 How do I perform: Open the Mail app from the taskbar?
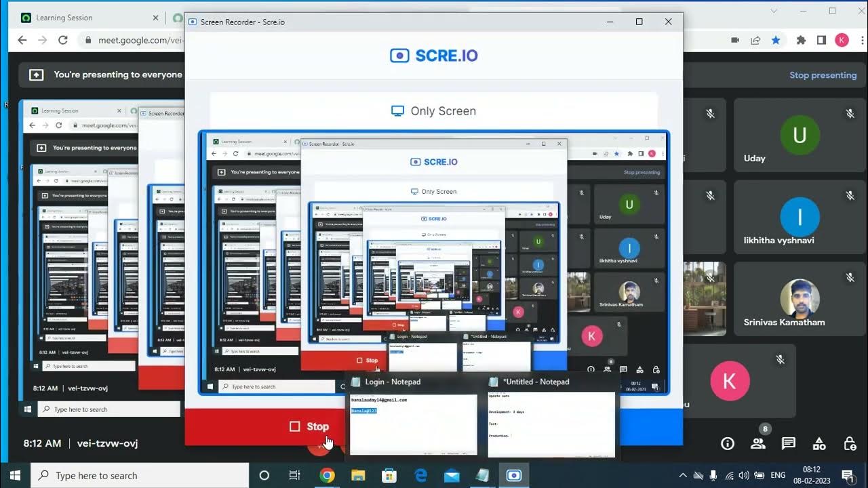point(452,475)
